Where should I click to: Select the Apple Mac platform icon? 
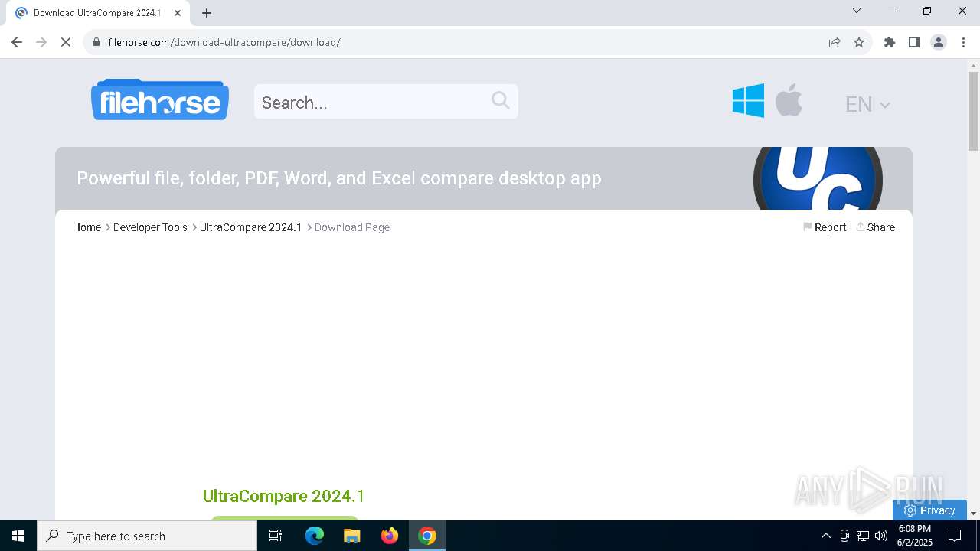(x=789, y=100)
